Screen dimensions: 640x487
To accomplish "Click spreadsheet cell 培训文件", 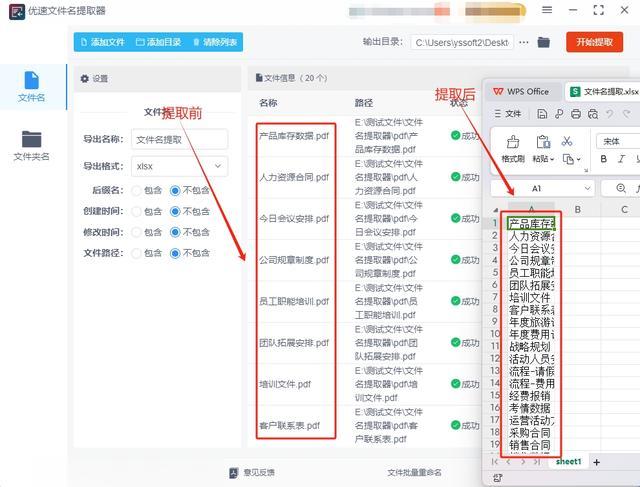I will coord(531,298).
